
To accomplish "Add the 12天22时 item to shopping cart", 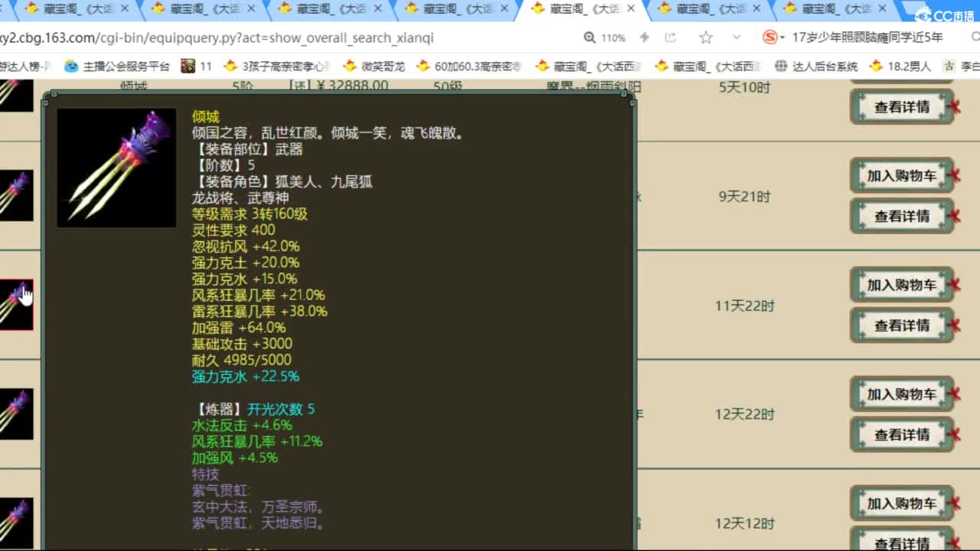I will coord(902,394).
